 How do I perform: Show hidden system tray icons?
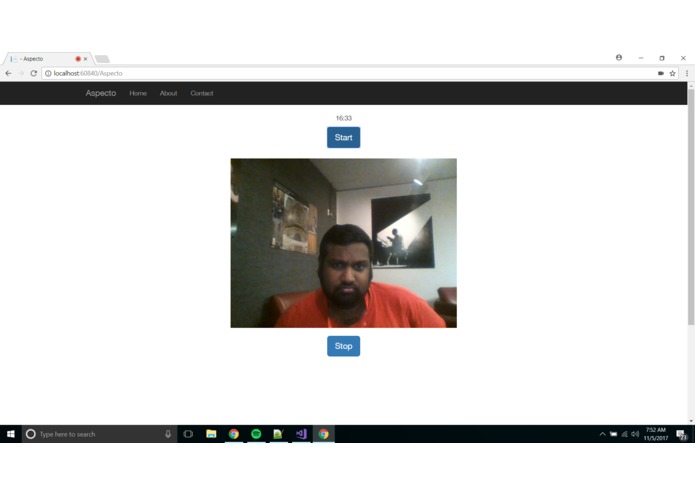(602, 434)
